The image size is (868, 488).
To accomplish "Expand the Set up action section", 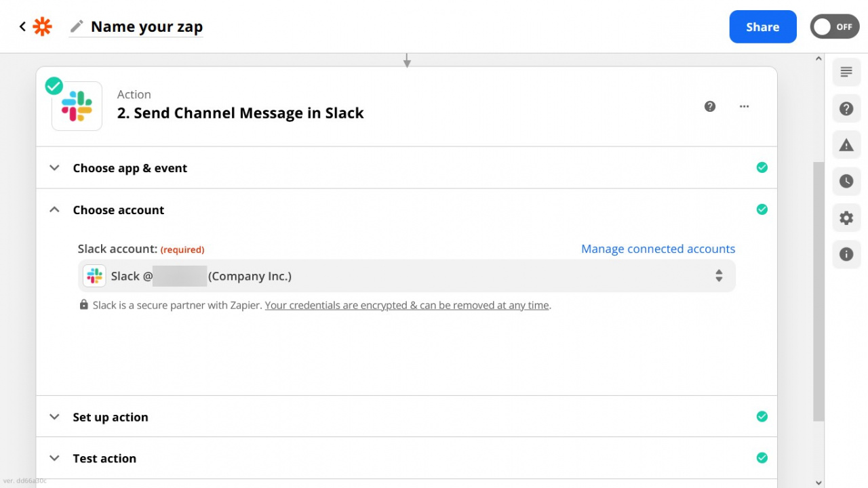I will (x=406, y=417).
